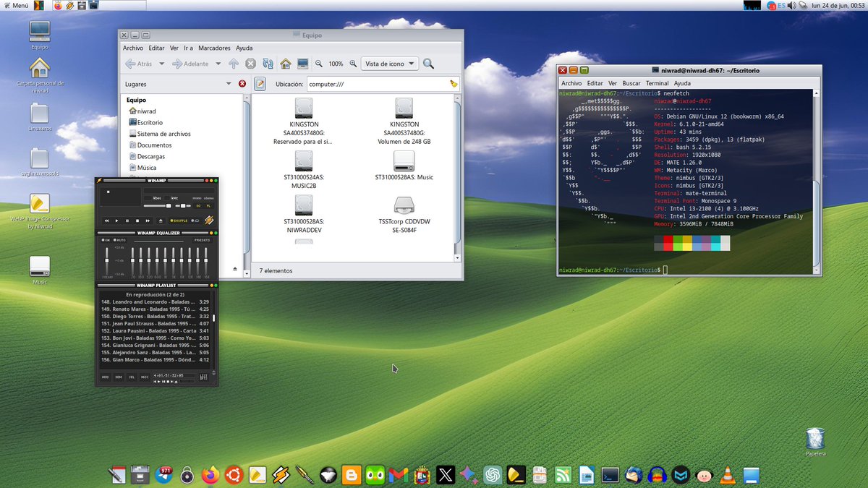The width and height of the screenshot is (868, 488).
Task: Select ST31000528AS: NIWRADDEV drive
Action: 304,215
